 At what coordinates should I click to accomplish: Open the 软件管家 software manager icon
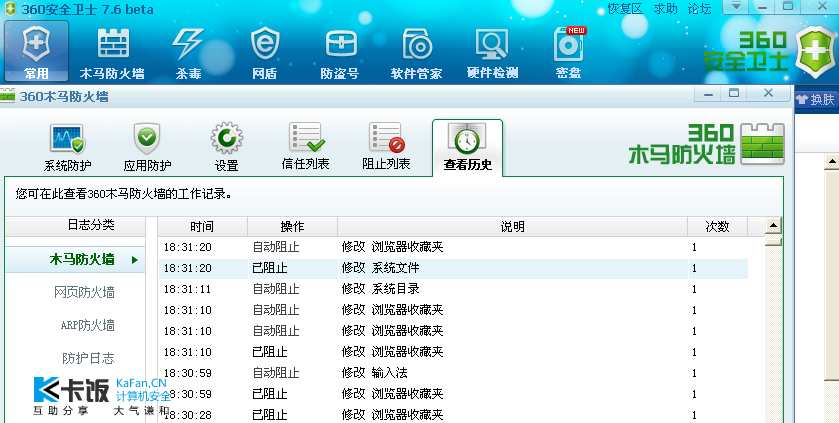click(x=417, y=53)
